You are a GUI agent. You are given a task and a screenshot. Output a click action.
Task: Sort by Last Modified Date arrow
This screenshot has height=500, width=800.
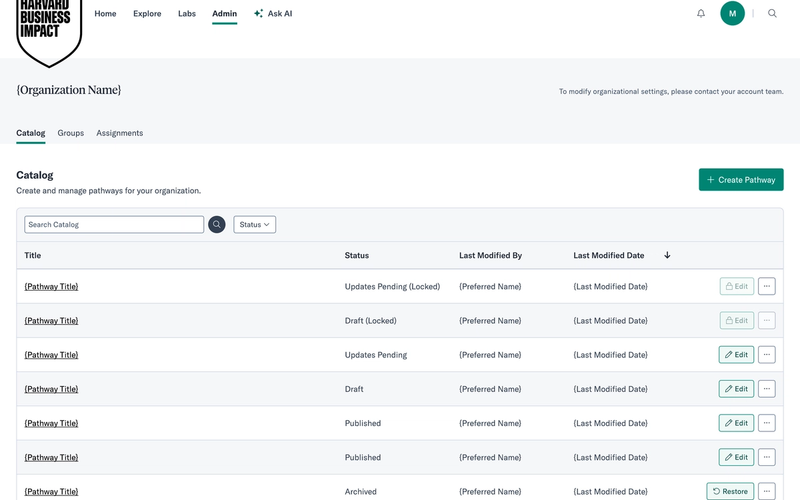(667, 255)
